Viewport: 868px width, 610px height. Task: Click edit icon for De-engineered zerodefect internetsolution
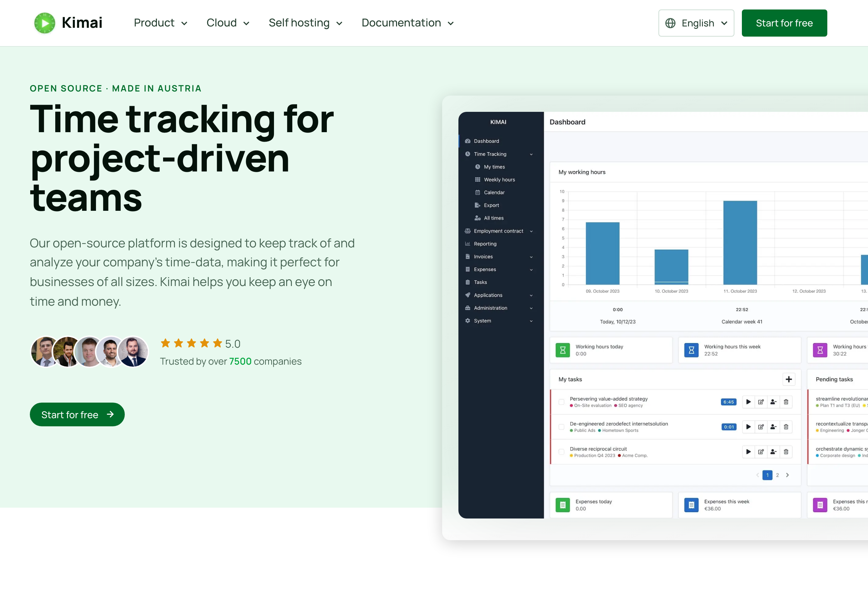click(x=761, y=427)
